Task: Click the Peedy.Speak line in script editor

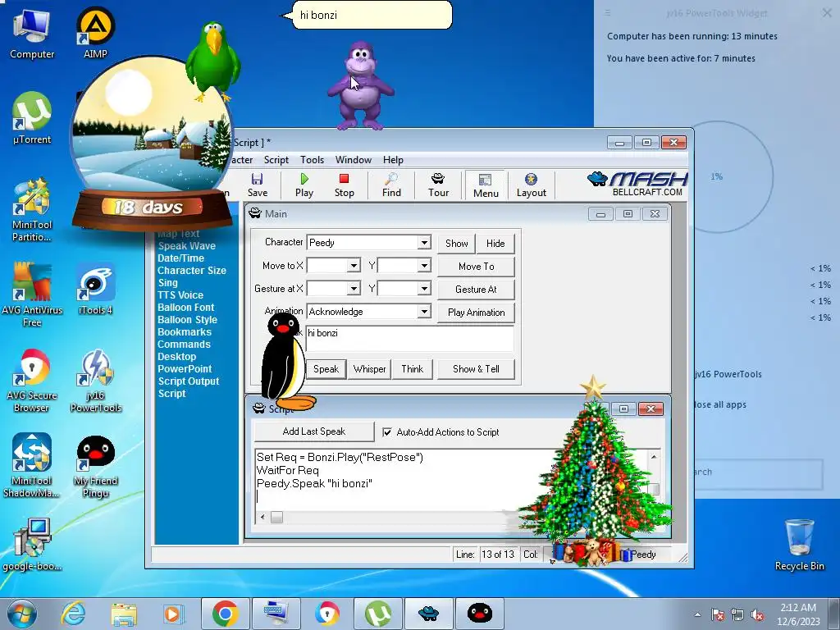Action: [x=314, y=483]
